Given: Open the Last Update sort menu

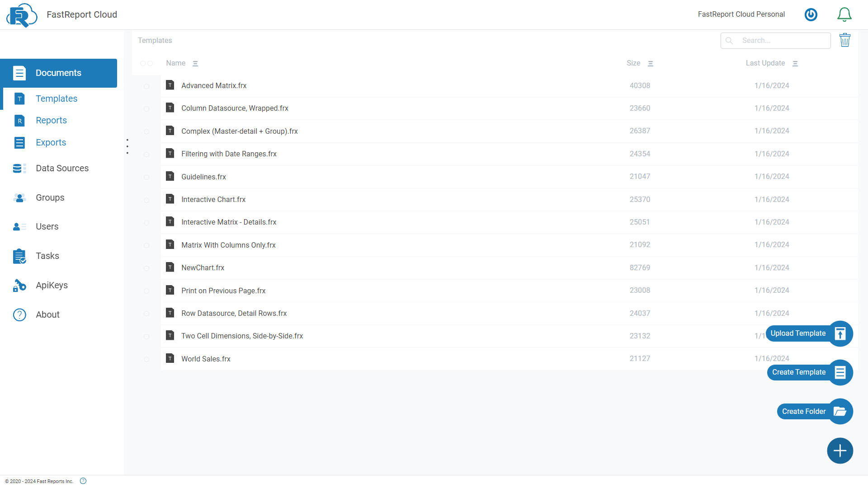Looking at the screenshot, I should coord(795,64).
